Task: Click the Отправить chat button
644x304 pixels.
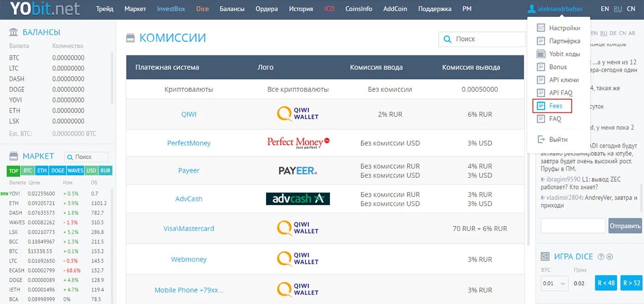Action: 625,225
